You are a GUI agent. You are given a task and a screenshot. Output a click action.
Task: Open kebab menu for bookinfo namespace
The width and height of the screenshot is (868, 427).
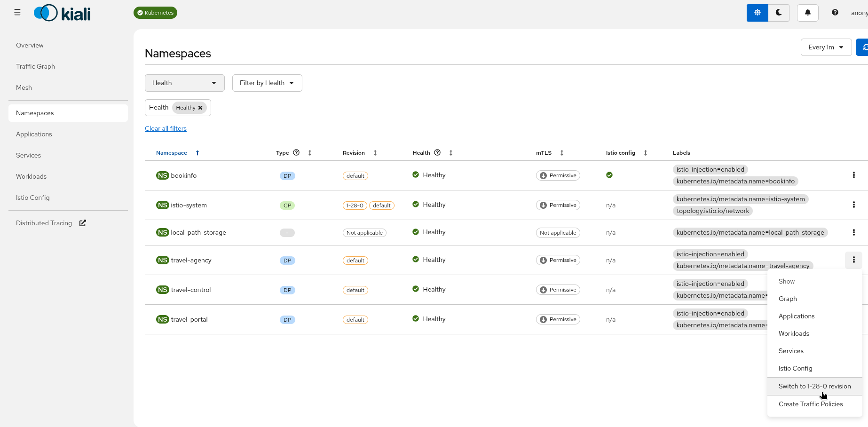(853, 175)
